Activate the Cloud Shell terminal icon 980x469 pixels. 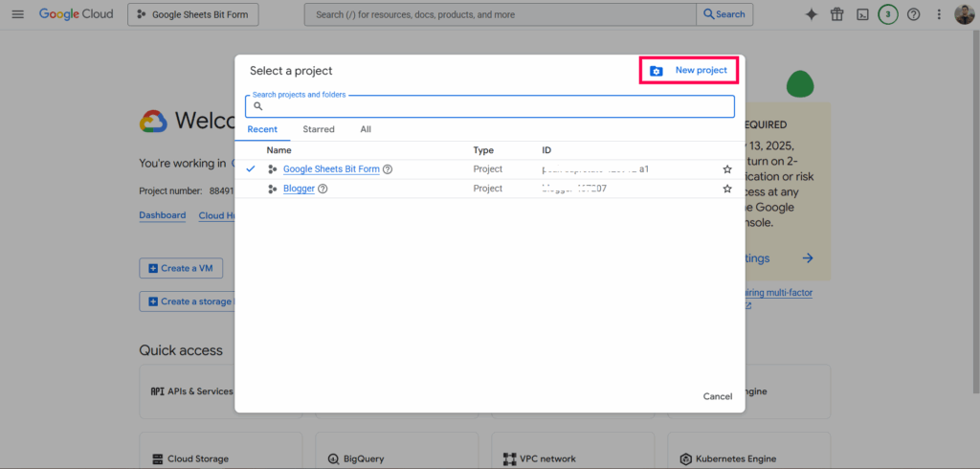[862, 14]
